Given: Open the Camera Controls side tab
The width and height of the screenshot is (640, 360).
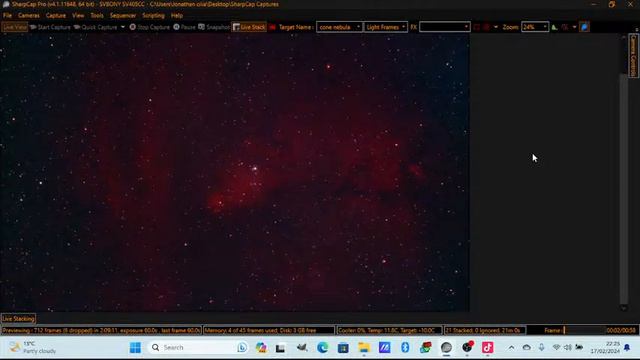Looking at the screenshot, I should pyautogui.click(x=633, y=56).
